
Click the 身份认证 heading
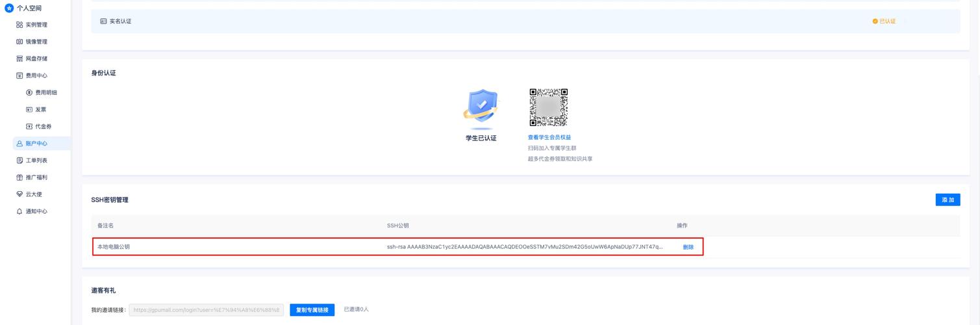click(103, 73)
